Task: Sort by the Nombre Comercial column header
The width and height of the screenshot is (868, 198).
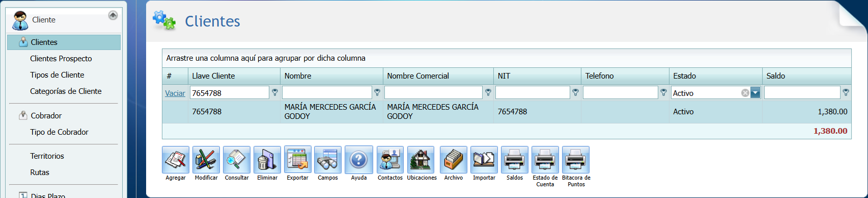Action: tap(438, 76)
